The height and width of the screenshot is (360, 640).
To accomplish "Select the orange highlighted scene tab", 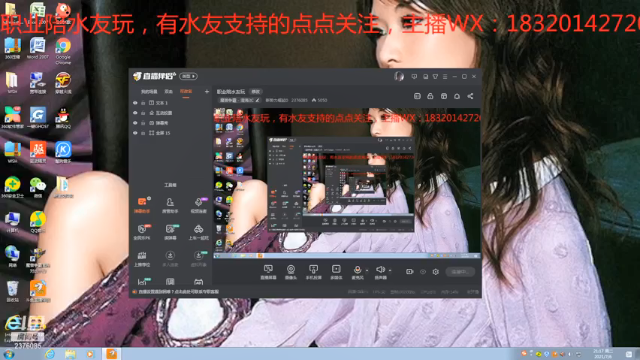I will [x=186, y=91].
